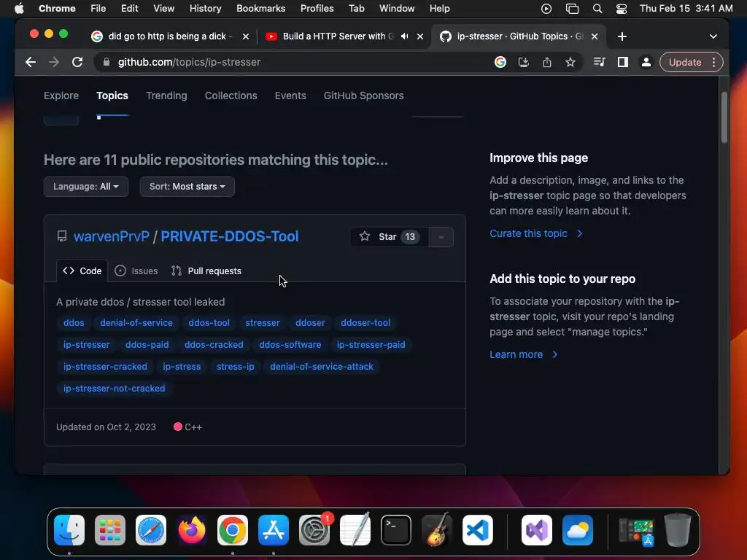Launch Firefox from the Dock
Screen dimensions: 747x560
(x=192, y=530)
